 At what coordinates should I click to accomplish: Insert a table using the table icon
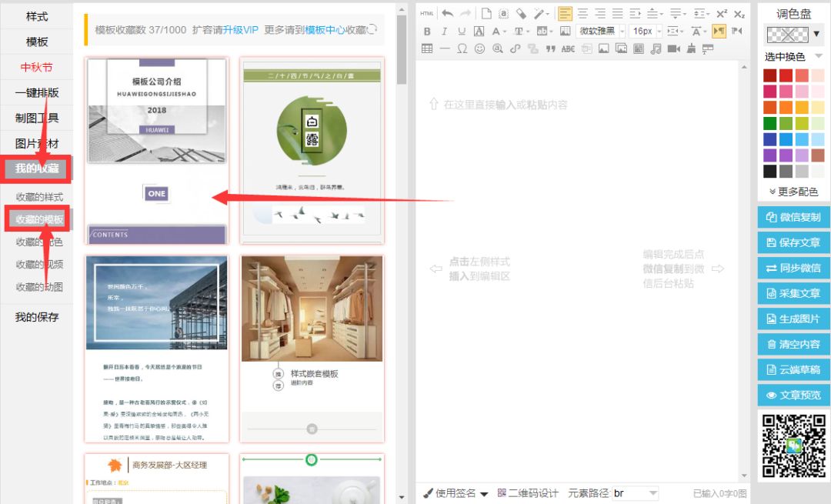click(427, 48)
